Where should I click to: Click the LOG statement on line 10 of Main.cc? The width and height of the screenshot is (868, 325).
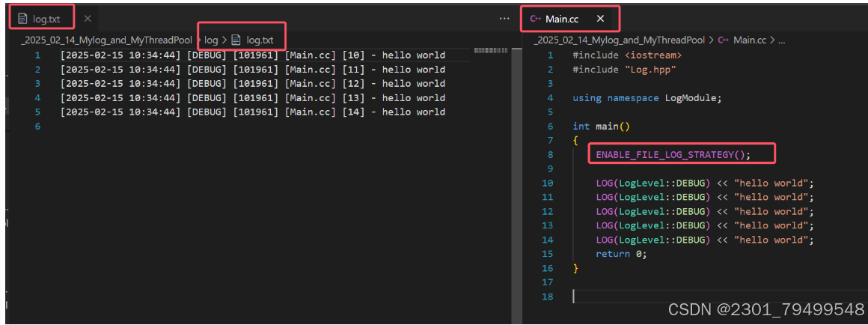click(x=705, y=183)
